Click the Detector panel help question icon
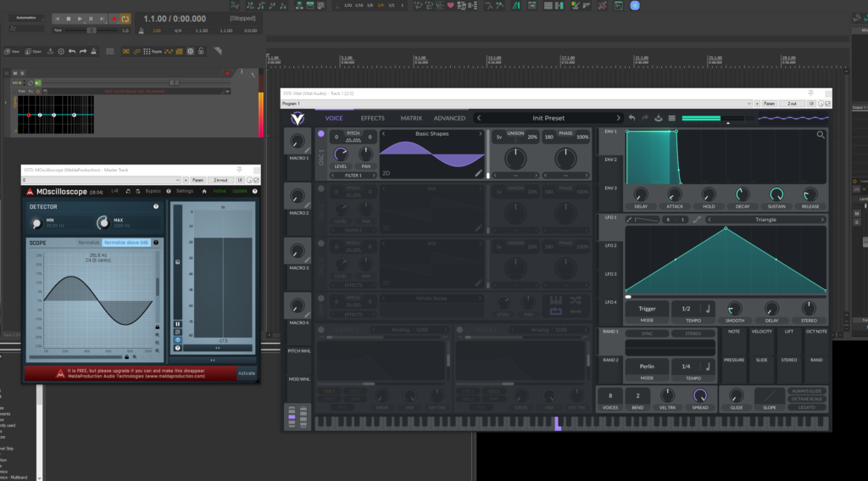Image resolution: width=868 pixels, height=481 pixels. point(156,207)
